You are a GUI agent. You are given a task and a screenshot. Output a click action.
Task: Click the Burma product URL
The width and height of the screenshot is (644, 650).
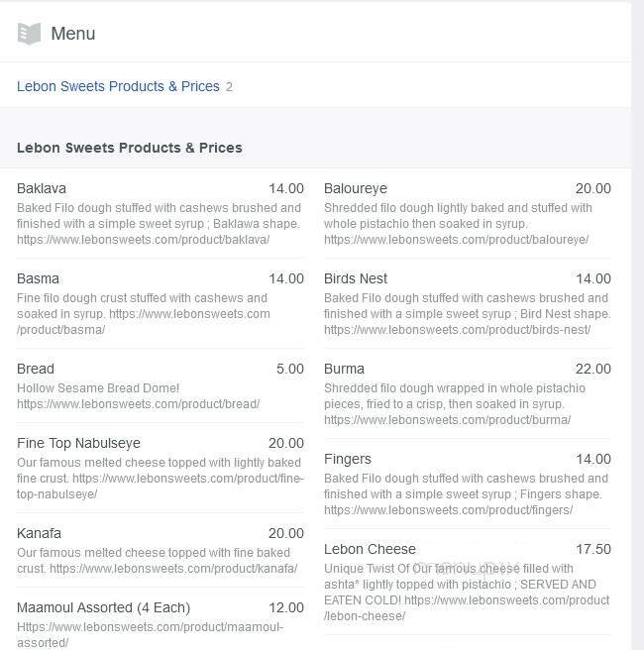point(447,420)
